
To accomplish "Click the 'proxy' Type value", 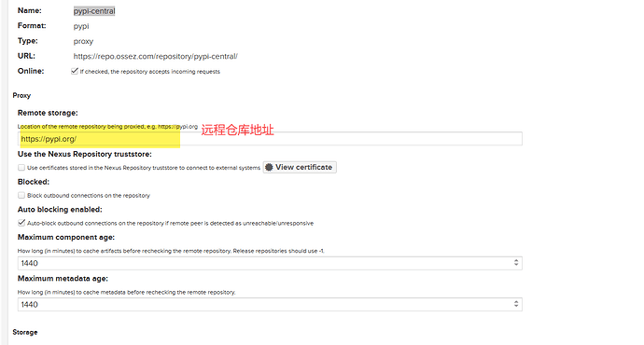I will tap(83, 41).
